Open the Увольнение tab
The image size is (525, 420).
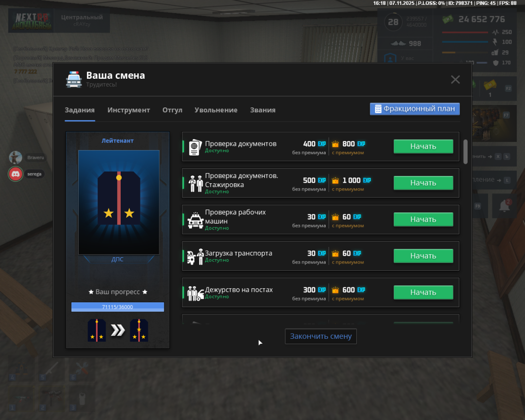[216, 110]
